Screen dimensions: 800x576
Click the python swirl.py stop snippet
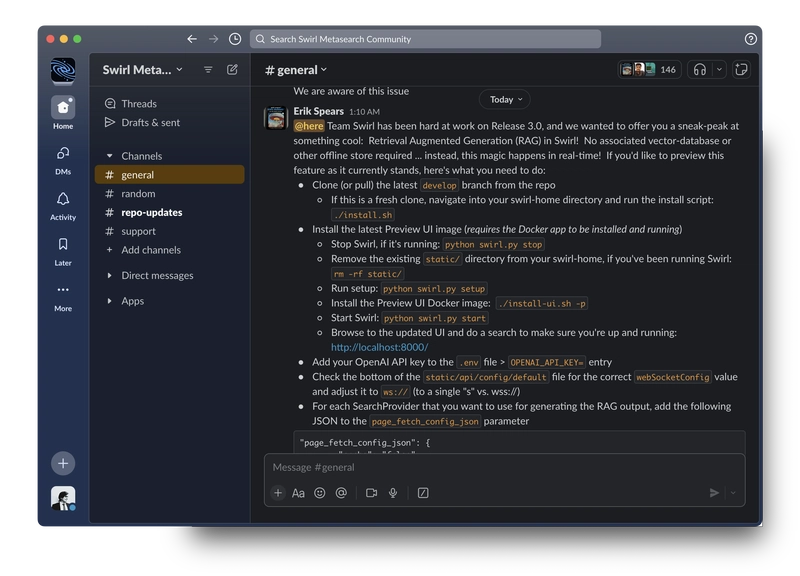tap(493, 244)
